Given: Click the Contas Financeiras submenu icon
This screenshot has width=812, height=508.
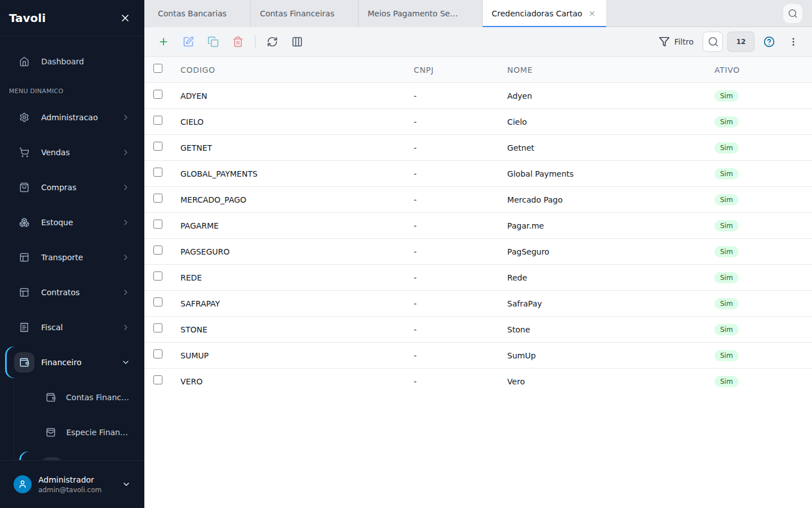Looking at the screenshot, I should tap(51, 397).
